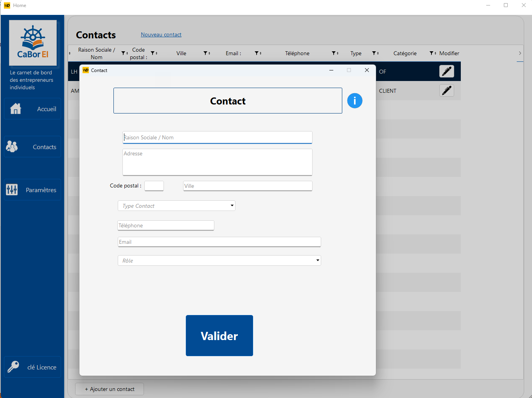The image size is (532, 398).
Task: Click the Ajouter un contact button
Action: click(x=110, y=389)
